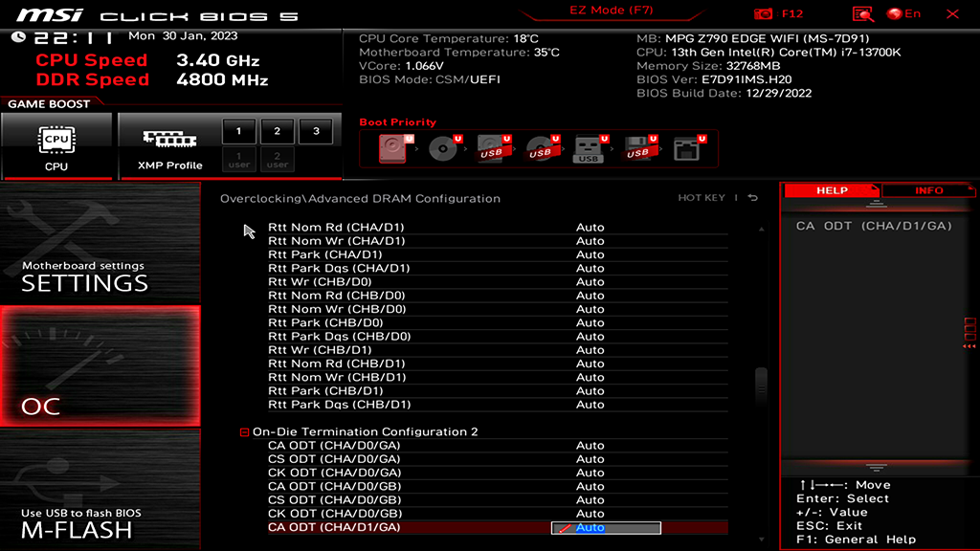Collapse the On-Die Termination Configuration 2 section
The height and width of the screenshot is (551, 980).
coord(244,431)
